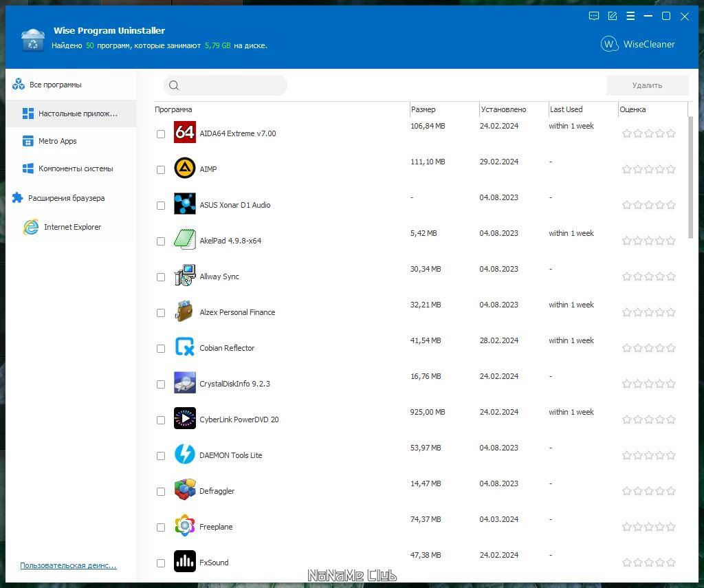Screen dimensions: 704x588
Task: Click the edit note icon in title bar
Action: (612, 17)
